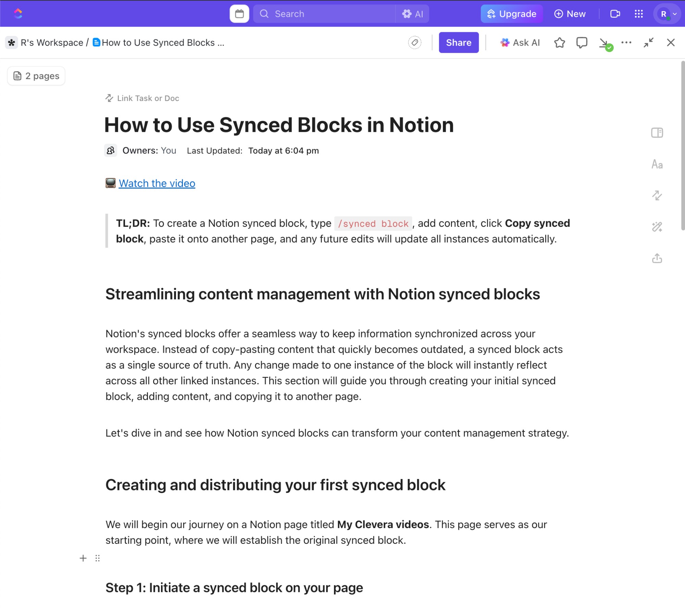Click the video clip recorder icon
This screenshot has height=616, width=685.
[615, 14]
